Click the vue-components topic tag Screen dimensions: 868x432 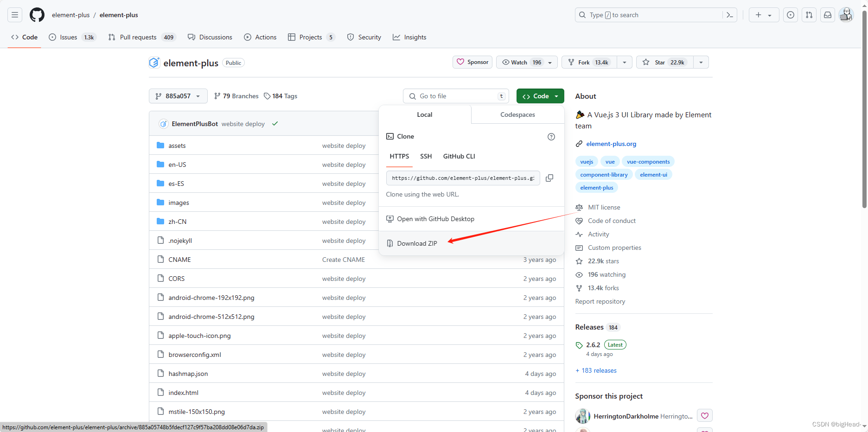tap(648, 162)
